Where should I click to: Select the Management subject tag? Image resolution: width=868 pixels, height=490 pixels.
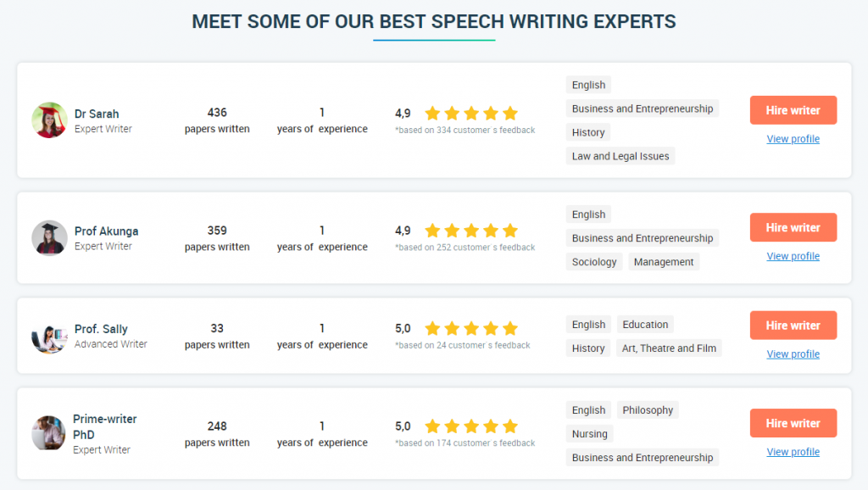coord(663,262)
